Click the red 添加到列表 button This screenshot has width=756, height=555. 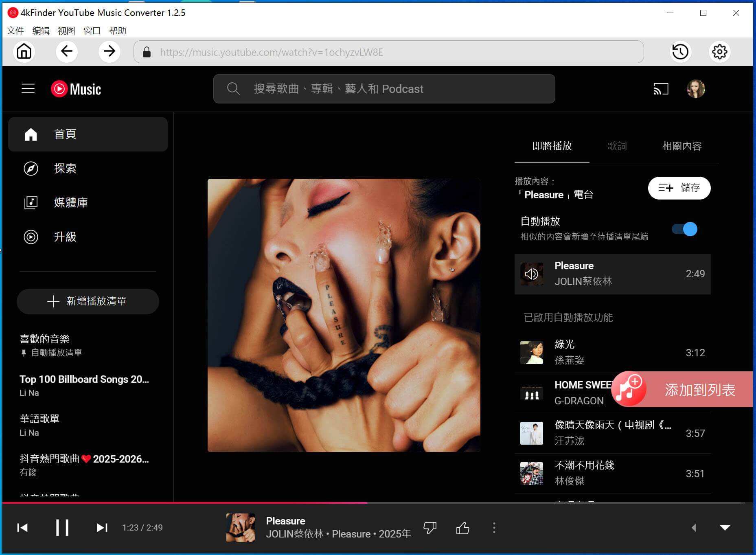(682, 389)
